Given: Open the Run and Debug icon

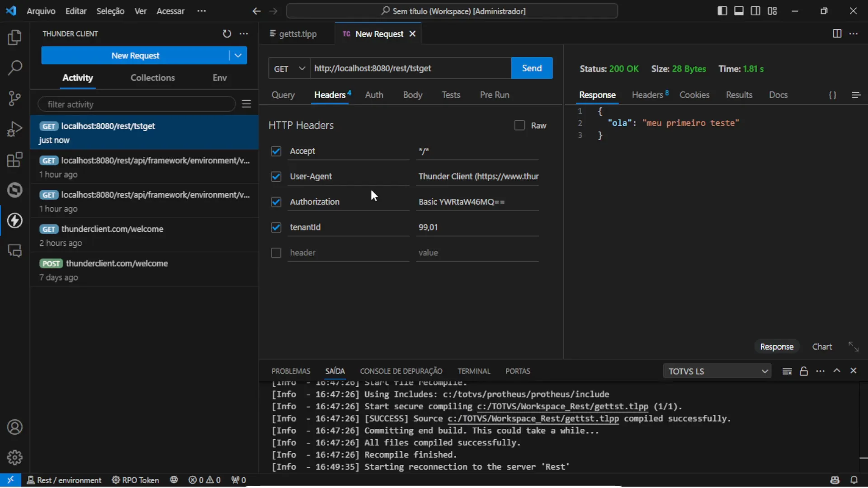Looking at the screenshot, I should [x=15, y=129].
